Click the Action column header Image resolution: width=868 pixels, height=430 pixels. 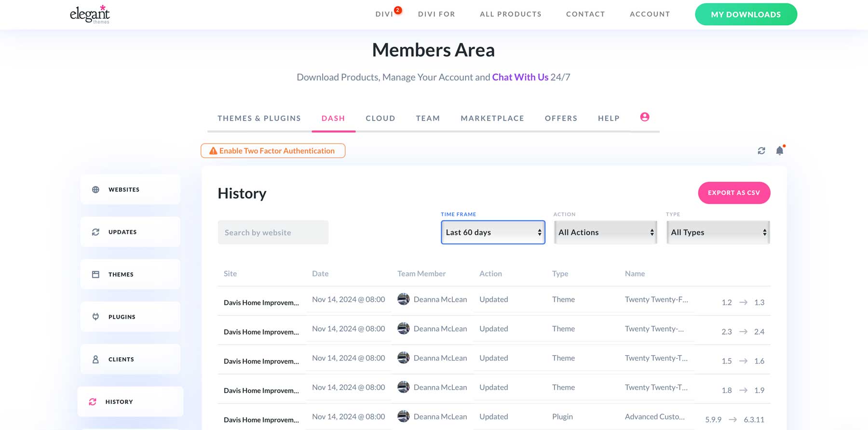click(490, 273)
